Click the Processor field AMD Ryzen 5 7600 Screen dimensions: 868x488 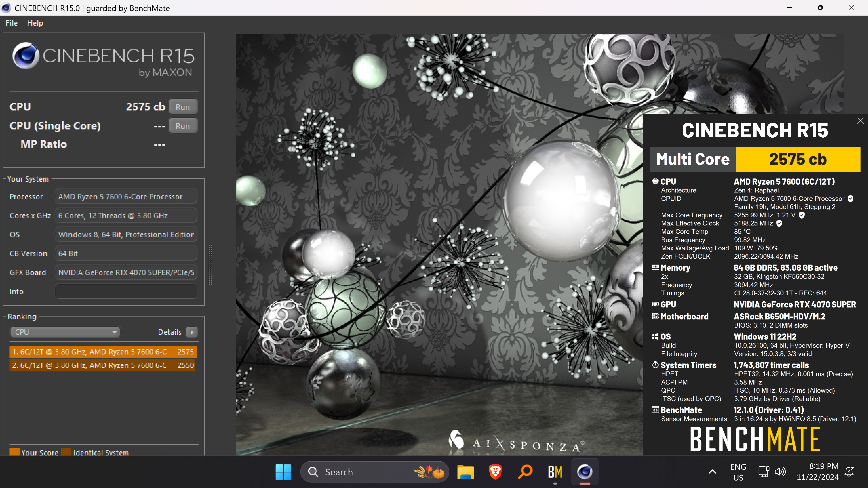126,197
